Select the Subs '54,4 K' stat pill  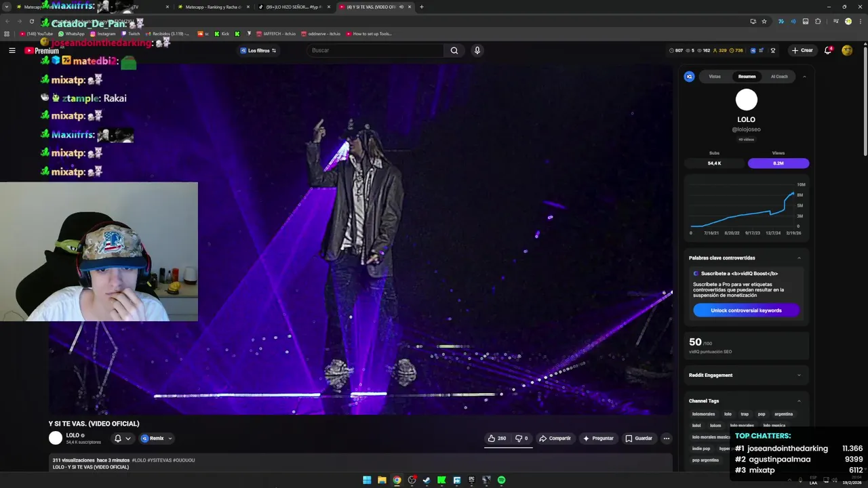point(714,163)
